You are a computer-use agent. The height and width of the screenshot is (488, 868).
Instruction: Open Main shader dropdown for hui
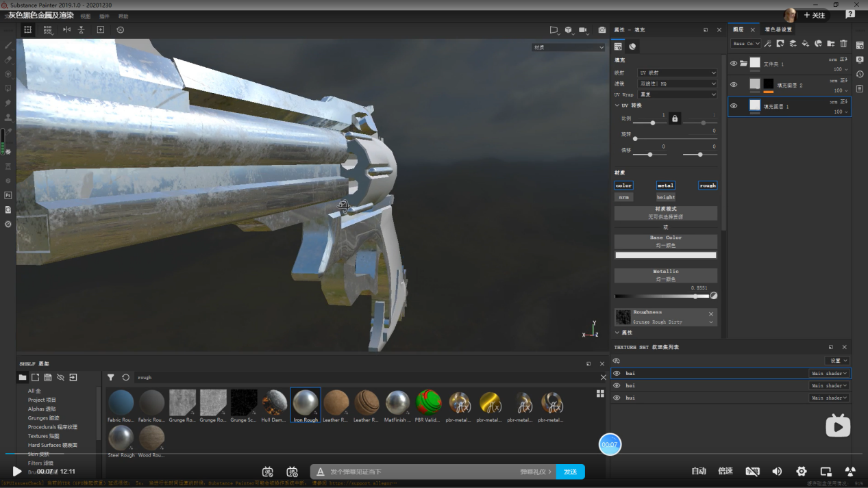829,398
